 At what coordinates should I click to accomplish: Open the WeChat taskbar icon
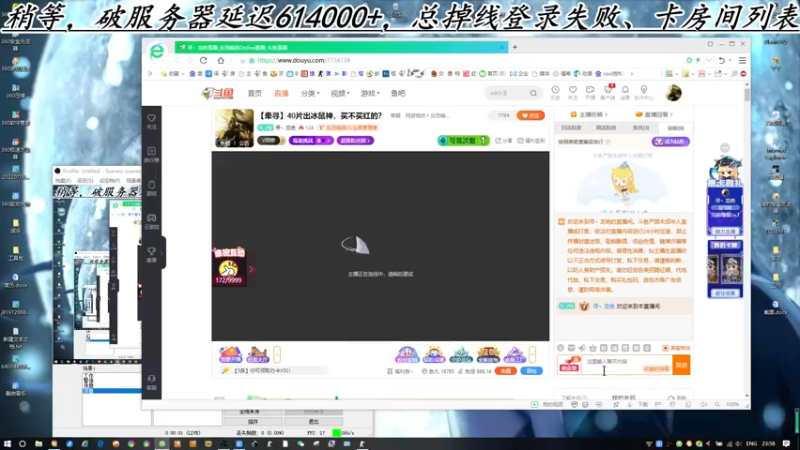point(301,444)
